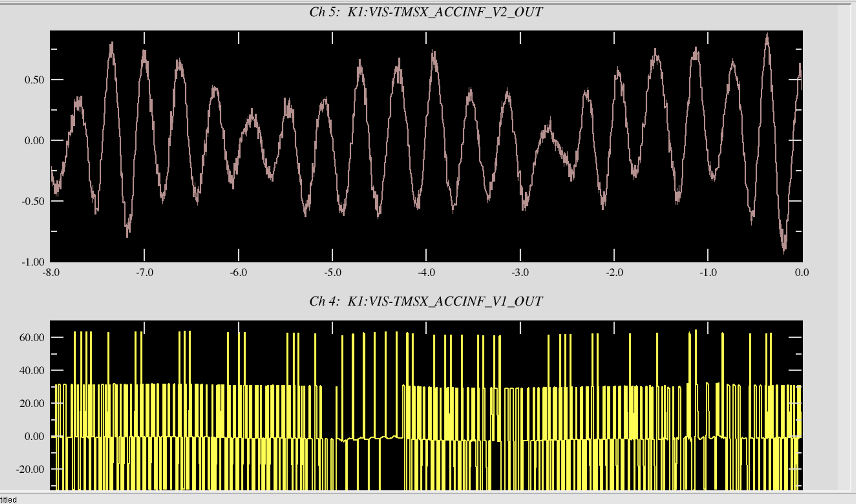
Task: Click the 0.50 y-axis label on Ch 5
Action: pos(34,80)
